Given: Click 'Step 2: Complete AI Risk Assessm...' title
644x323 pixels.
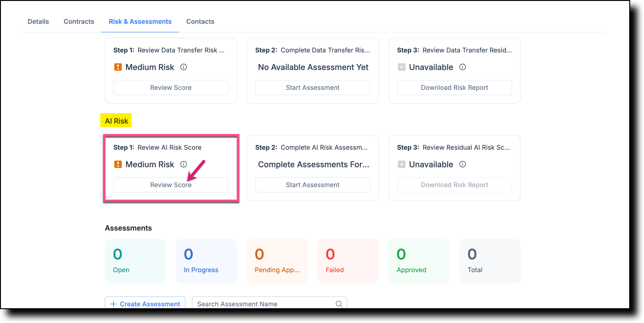Looking at the screenshot, I should tap(311, 147).
